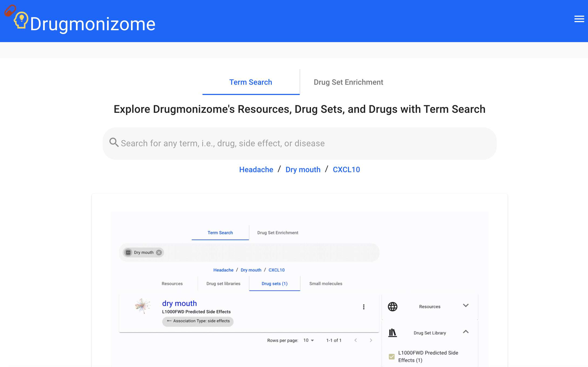Image resolution: width=588 pixels, height=367 pixels.
Task: Open the CXCL10 example link below search
Action: tap(346, 169)
